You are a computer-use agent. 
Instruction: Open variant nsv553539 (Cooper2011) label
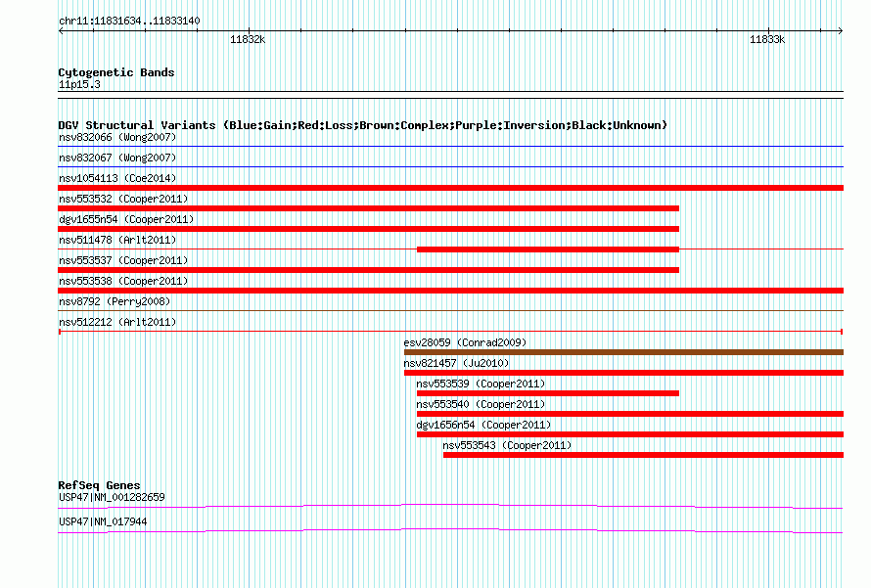pyautogui.click(x=481, y=384)
